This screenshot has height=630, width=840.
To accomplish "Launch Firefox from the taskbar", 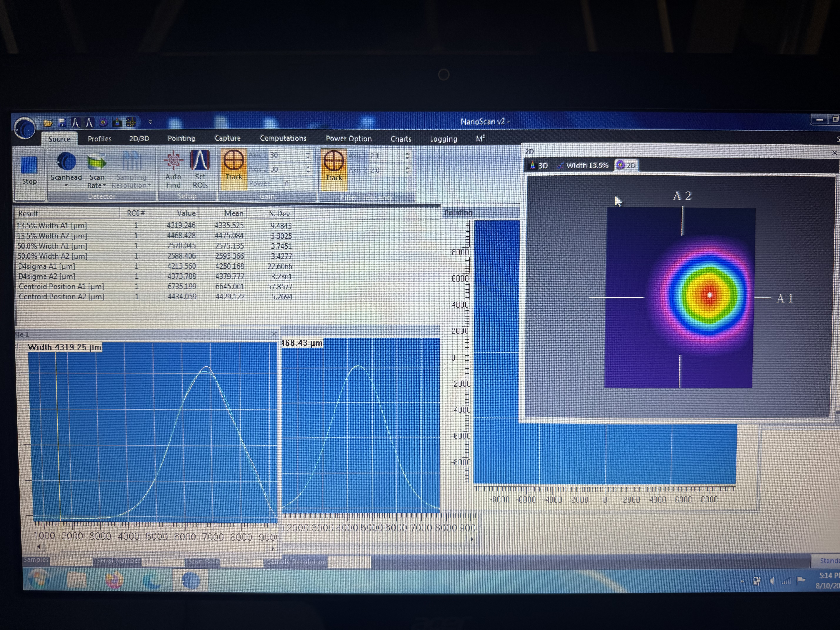I will tap(114, 581).
